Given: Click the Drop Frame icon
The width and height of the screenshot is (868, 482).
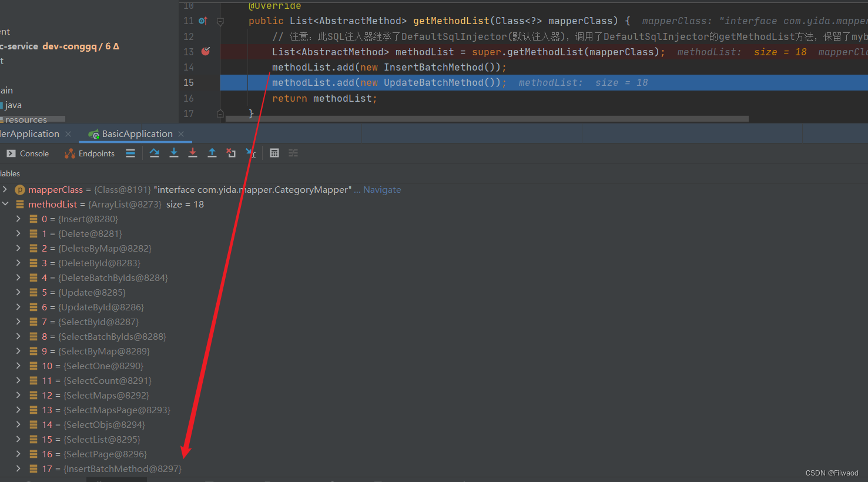Looking at the screenshot, I should (231, 153).
